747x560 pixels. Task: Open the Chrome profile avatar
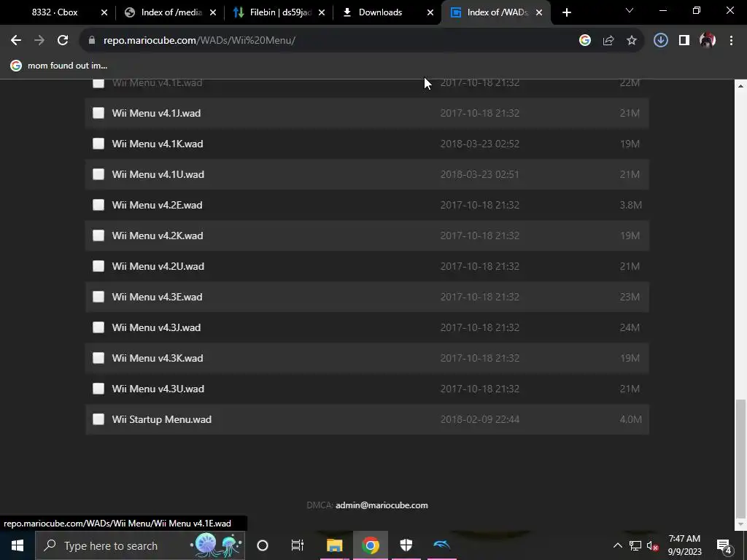[x=708, y=41]
